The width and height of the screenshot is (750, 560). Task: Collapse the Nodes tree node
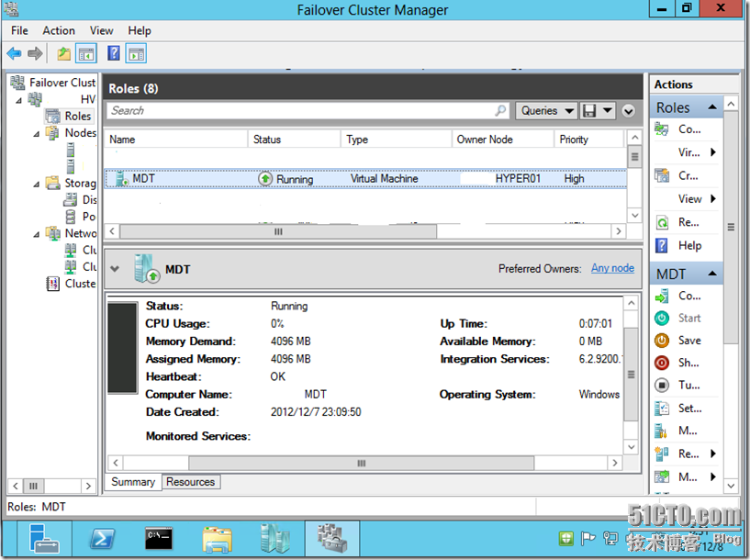(37, 134)
